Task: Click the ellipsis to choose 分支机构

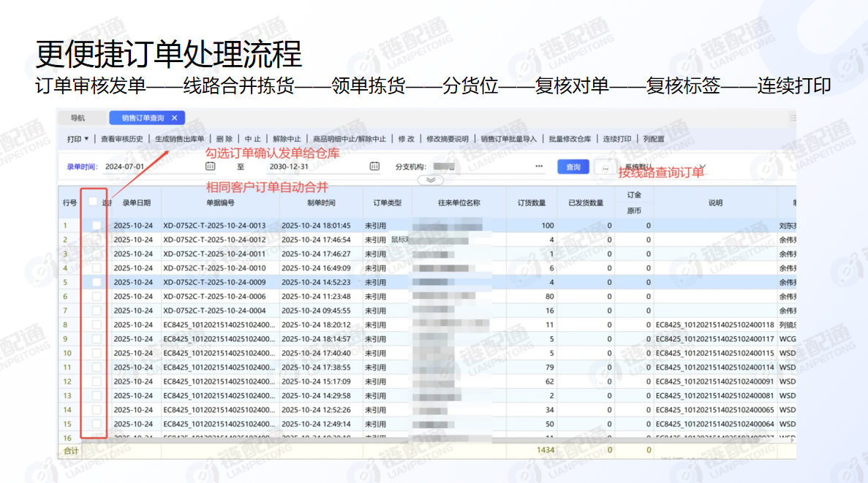Action: pos(540,167)
